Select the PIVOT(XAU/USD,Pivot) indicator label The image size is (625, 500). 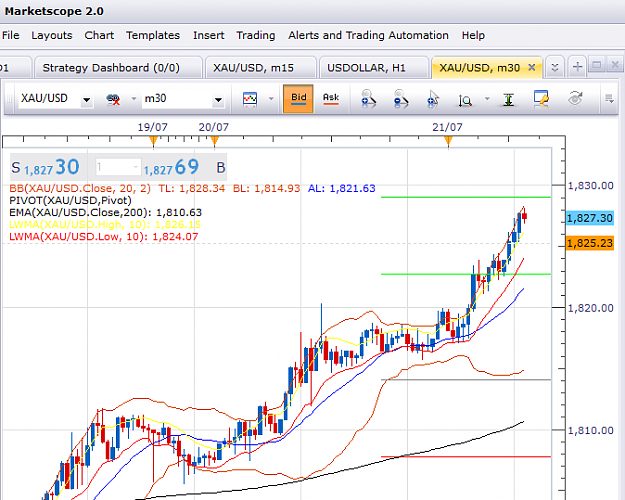click(x=70, y=201)
